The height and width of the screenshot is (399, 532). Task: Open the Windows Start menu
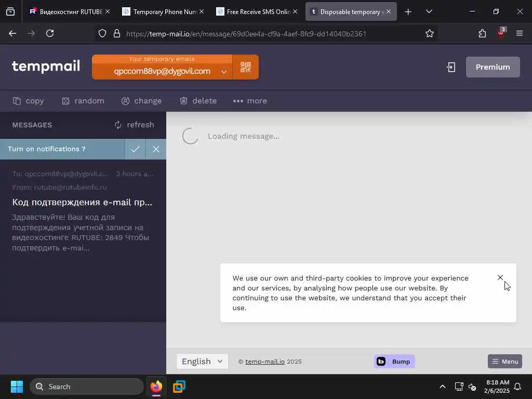tap(17, 387)
